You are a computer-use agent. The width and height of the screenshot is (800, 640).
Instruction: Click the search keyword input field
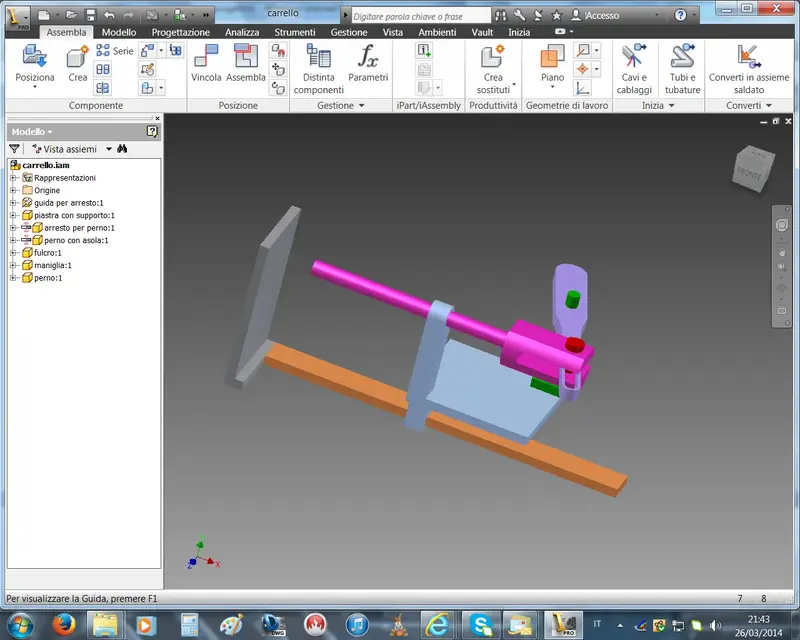[421, 16]
